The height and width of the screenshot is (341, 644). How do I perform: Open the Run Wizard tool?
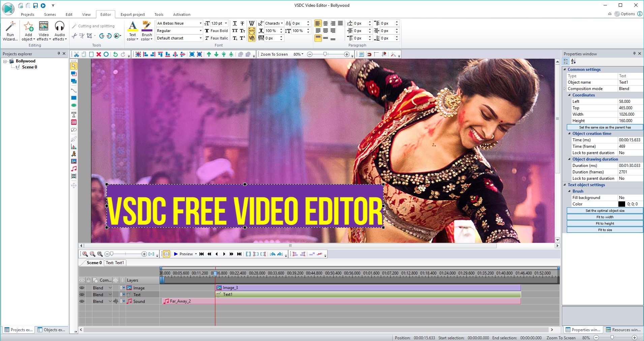10,31
